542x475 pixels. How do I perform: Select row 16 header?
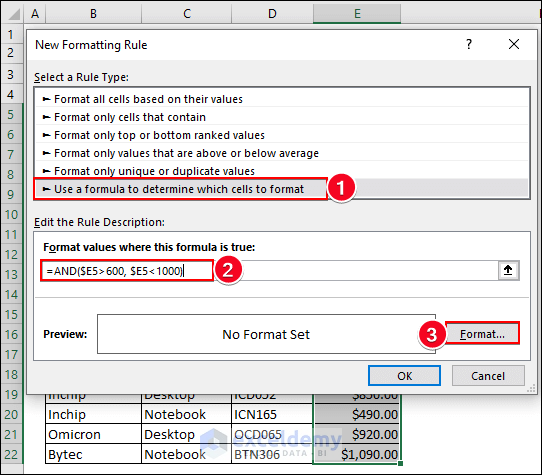click(x=11, y=334)
